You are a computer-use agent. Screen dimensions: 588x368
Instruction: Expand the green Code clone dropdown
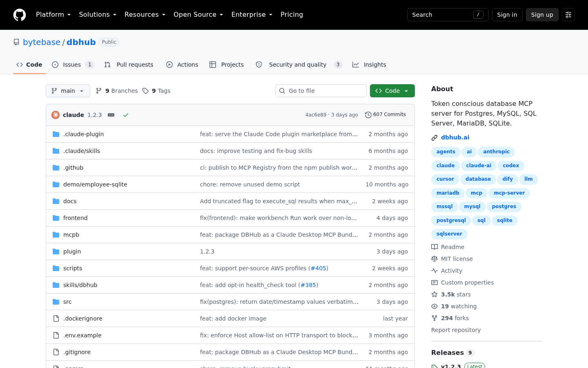click(x=392, y=91)
